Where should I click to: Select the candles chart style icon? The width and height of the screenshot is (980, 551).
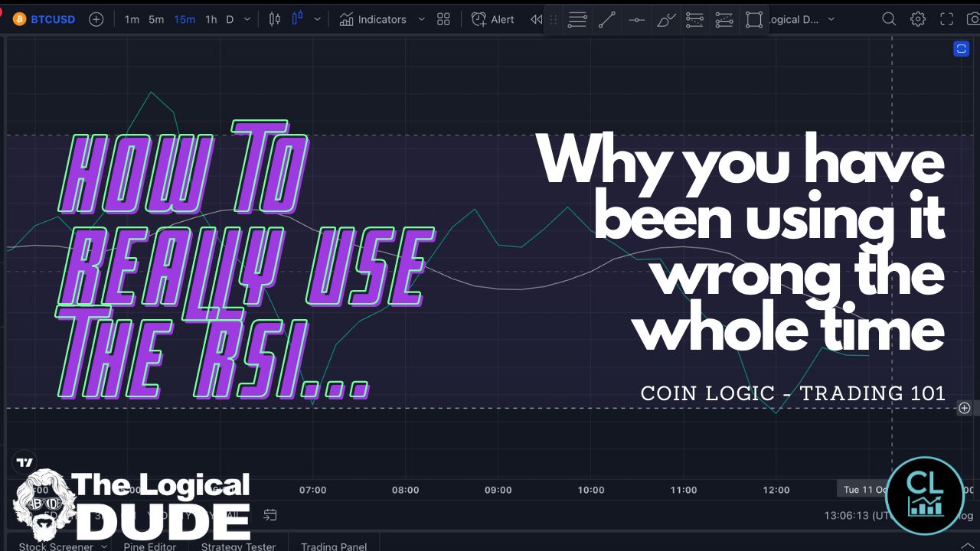tap(298, 19)
